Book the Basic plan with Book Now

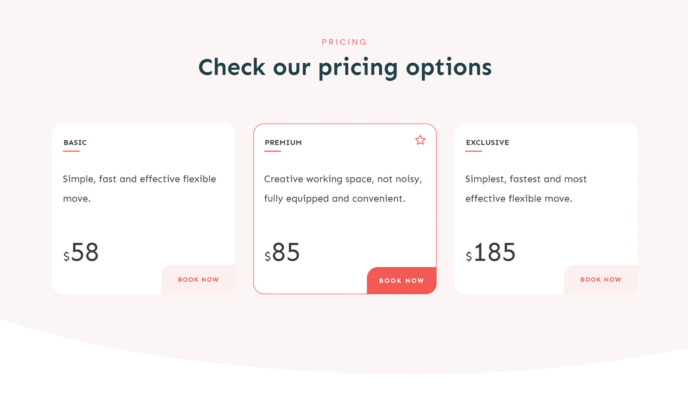[x=198, y=280]
